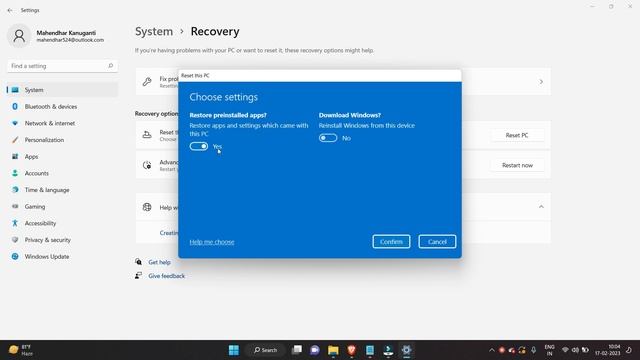Open the weather widget on the taskbar
Viewport: 640px width, 360px height.
(x=21, y=350)
